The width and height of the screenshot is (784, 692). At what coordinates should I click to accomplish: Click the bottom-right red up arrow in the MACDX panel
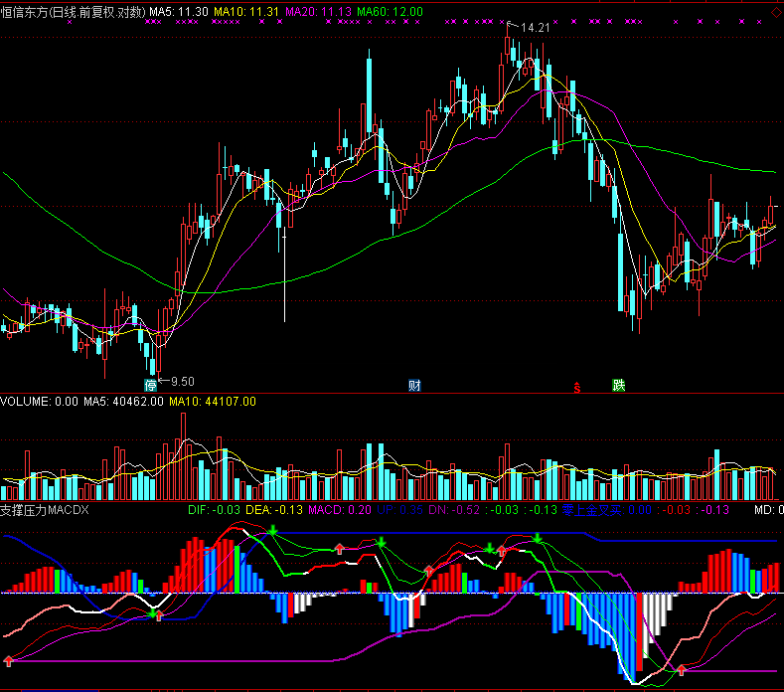click(682, 671)
